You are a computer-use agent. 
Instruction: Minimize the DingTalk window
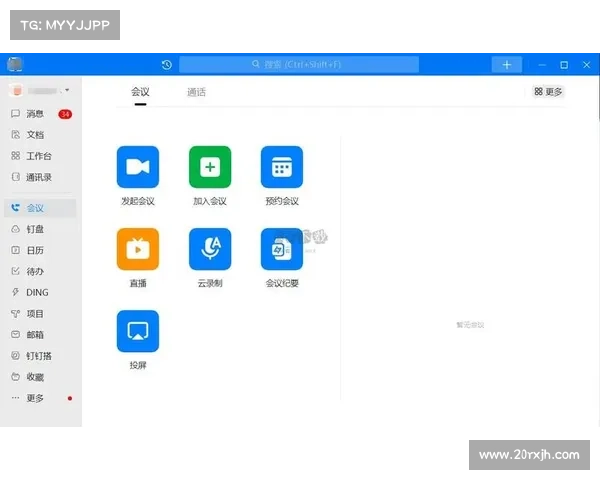542,65
